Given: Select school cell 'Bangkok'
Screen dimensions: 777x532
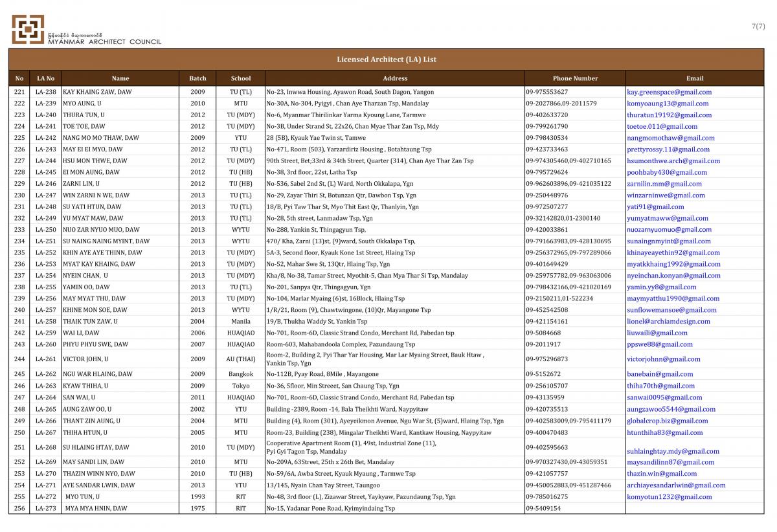Looking at the screenshot, I should click(241, 374).
